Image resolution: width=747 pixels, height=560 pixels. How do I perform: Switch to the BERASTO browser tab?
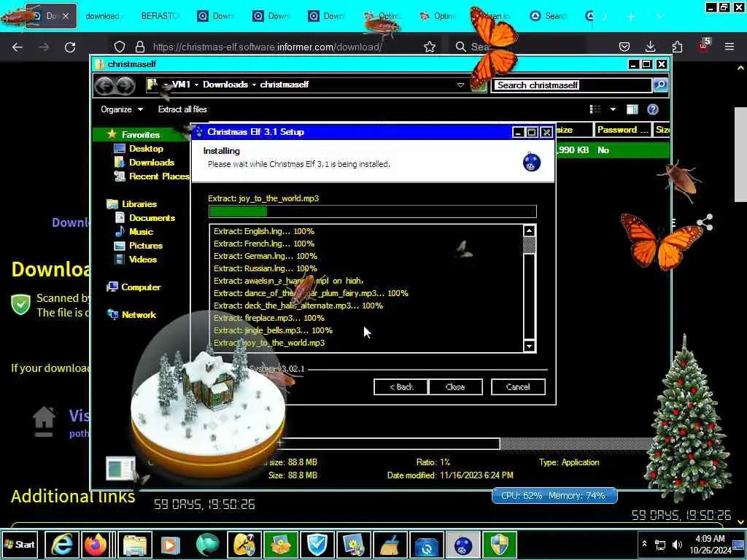(x=160, y=16)
